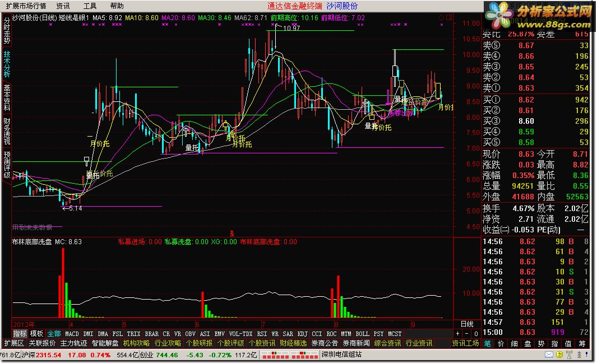Viewport: 597px width, 364px height.
Task: Select the 价 price tab
Action: pos(501,343)
